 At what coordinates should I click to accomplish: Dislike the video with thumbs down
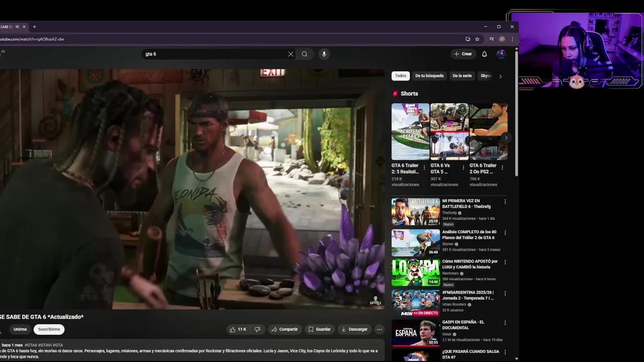[x=257, y=329]
